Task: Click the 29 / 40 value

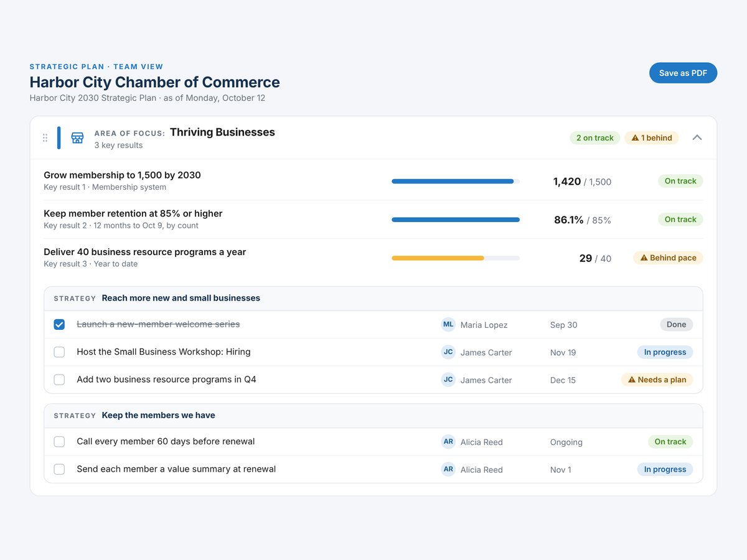Action: [595, 258]
